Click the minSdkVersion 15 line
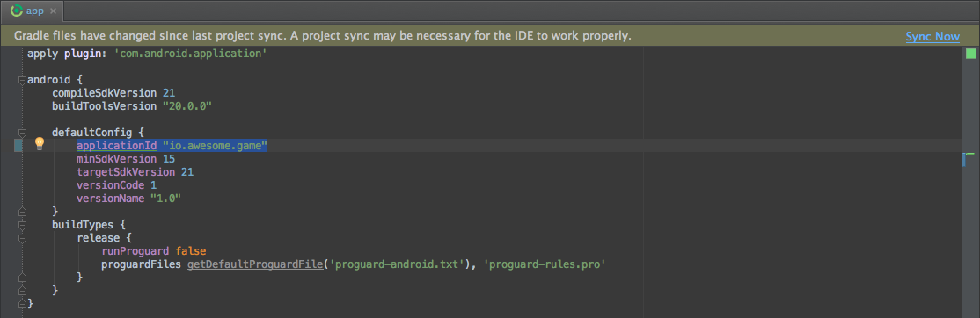This screenshot has width=980, height=318. [126, 159]
